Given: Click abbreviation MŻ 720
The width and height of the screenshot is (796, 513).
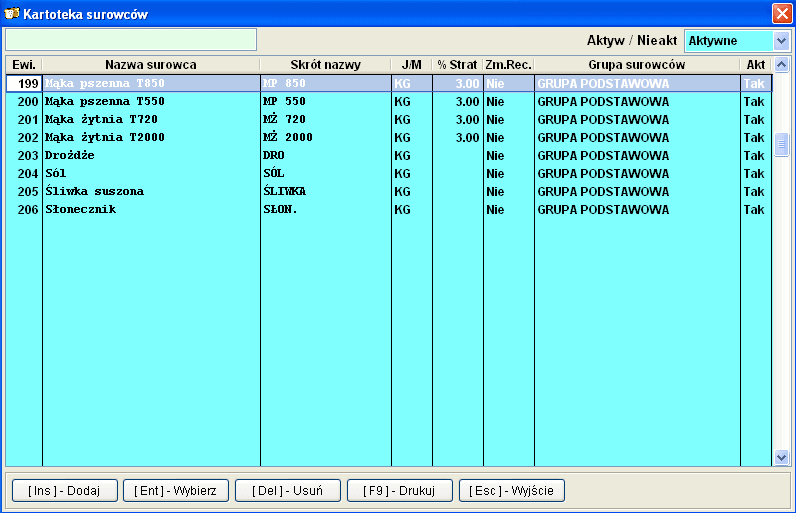Looking at the screenshot, I should (284, 119).
